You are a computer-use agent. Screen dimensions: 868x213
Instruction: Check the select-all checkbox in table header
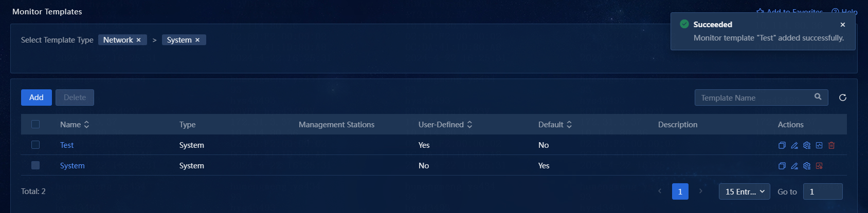click(35, 124)
